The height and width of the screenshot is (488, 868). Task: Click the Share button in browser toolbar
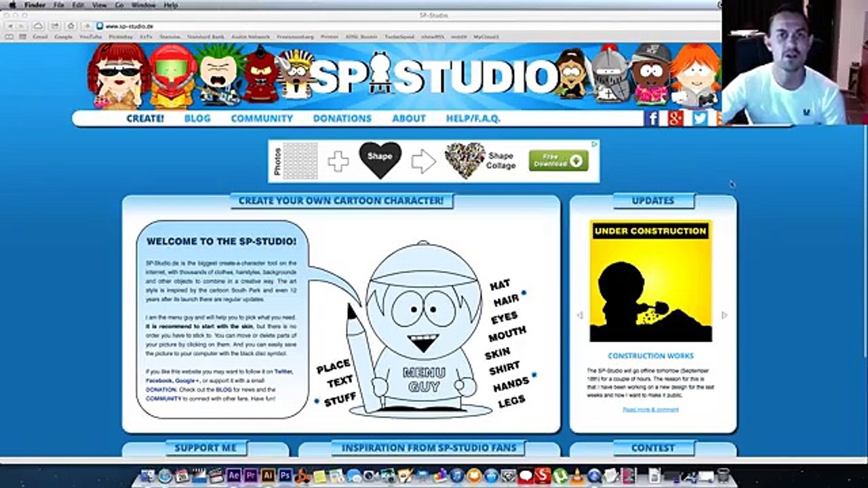pyautogui.click(x=54, y=26)
